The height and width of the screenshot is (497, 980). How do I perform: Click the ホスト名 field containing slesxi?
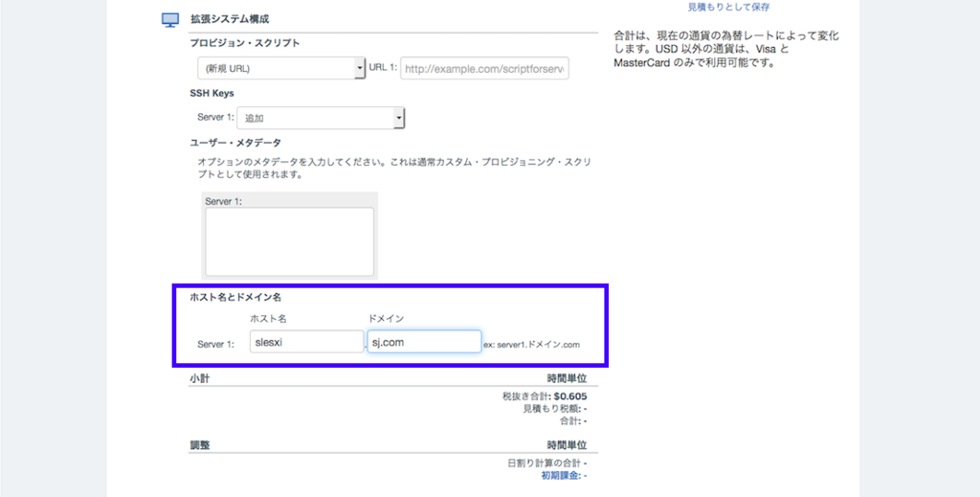pos(306,342)
